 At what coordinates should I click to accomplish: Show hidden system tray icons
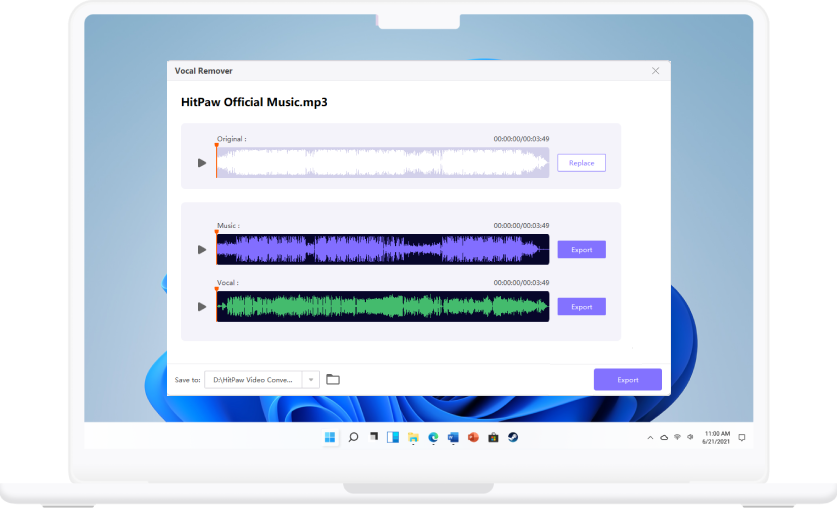coord(650,438)
